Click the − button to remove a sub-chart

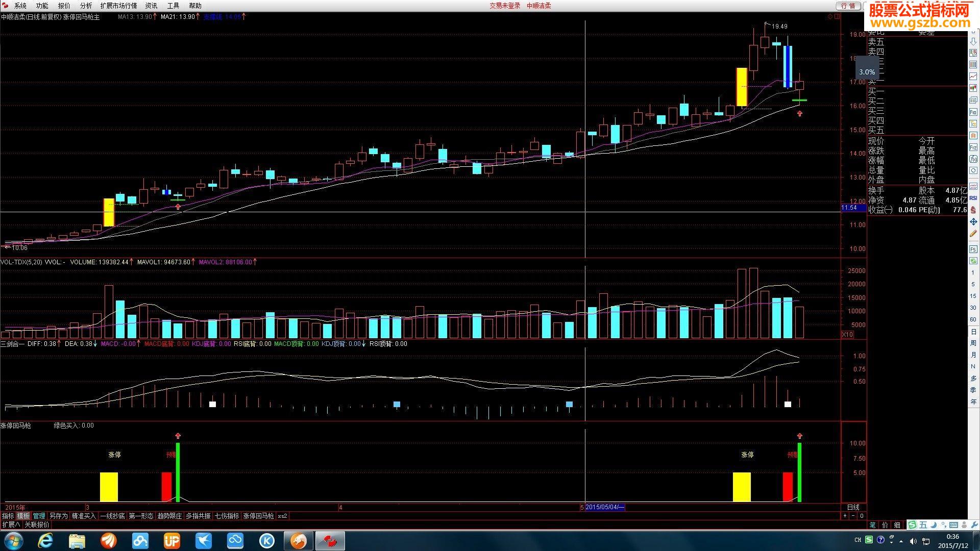coord(853,516)
